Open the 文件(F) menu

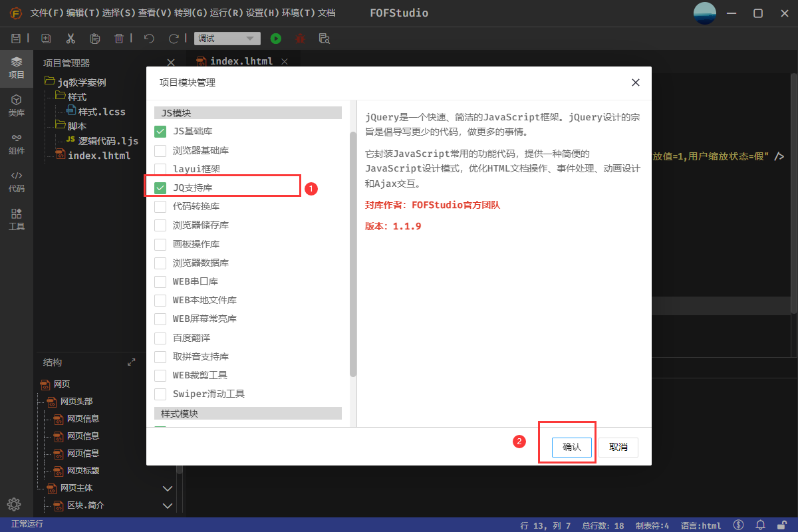click(x=47, y=13)
